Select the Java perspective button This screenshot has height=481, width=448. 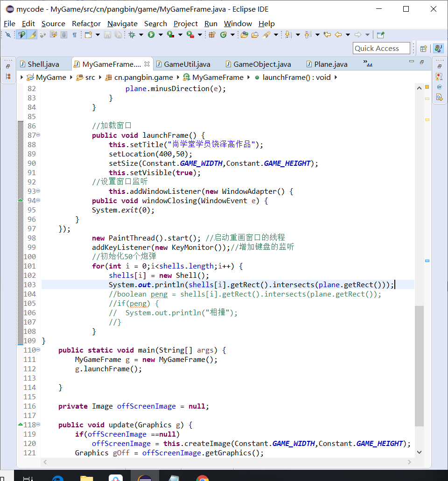(439, 49)
